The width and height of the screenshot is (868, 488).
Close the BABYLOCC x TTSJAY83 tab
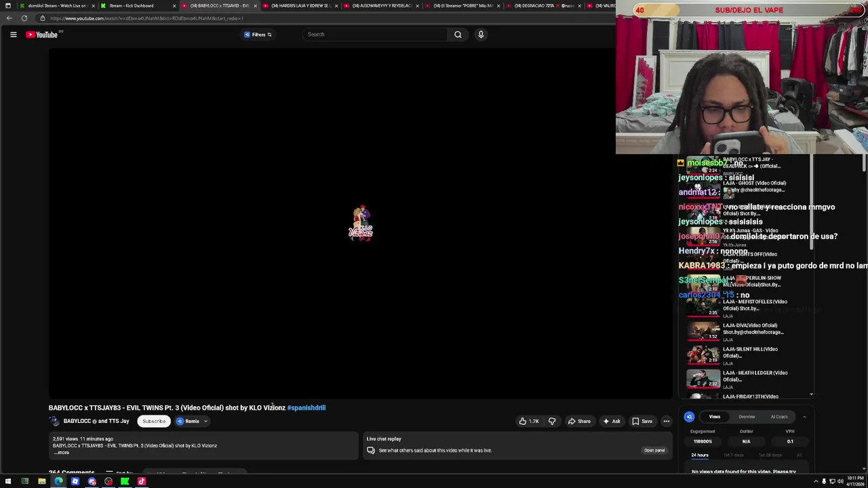(255, 5)
